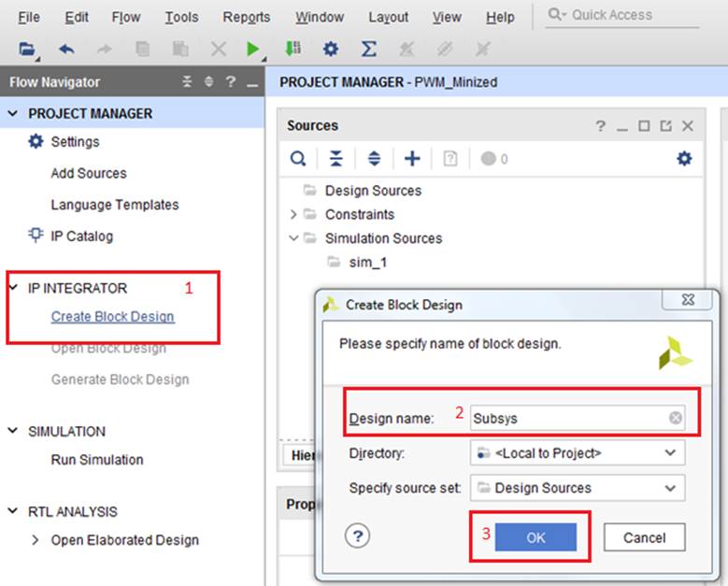Click the Open Project folder toolbar icon

(x=26, y=49)
